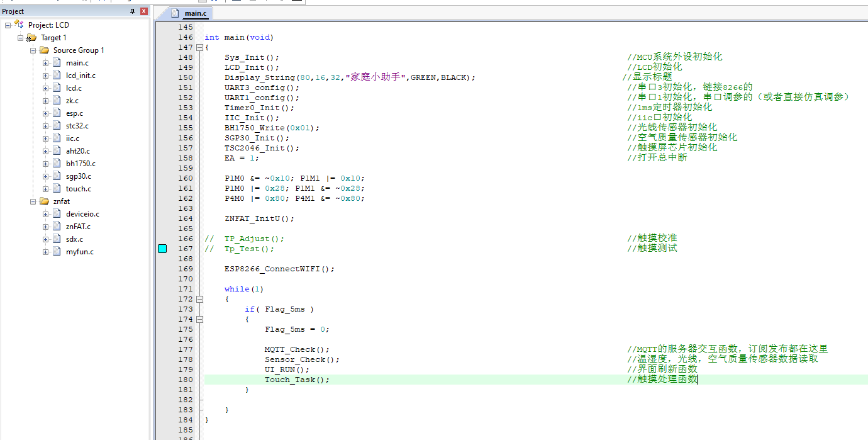The image size is (868, 440).
Task: Expand the touch.c tree node
Action: tap(45, 189)
